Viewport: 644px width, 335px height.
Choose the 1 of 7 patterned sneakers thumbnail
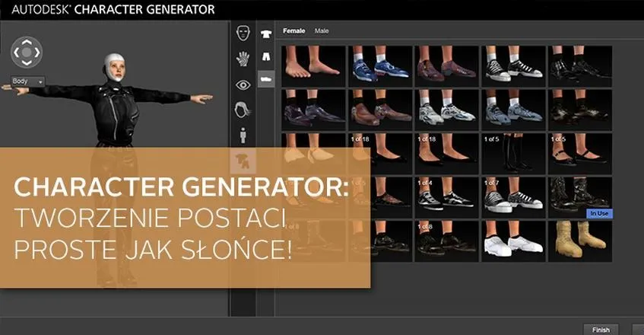[x=513, y=197]
